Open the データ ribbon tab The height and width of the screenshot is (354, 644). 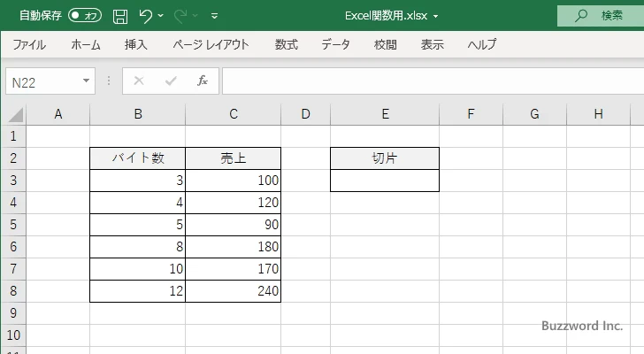click(x=335, y=44)
